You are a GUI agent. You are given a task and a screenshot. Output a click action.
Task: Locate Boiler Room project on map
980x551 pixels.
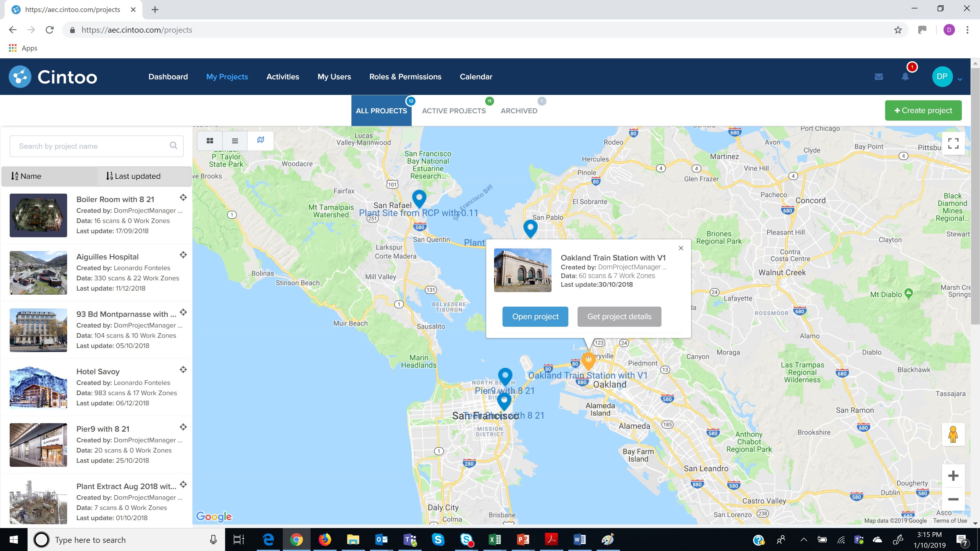coord(183,197)
